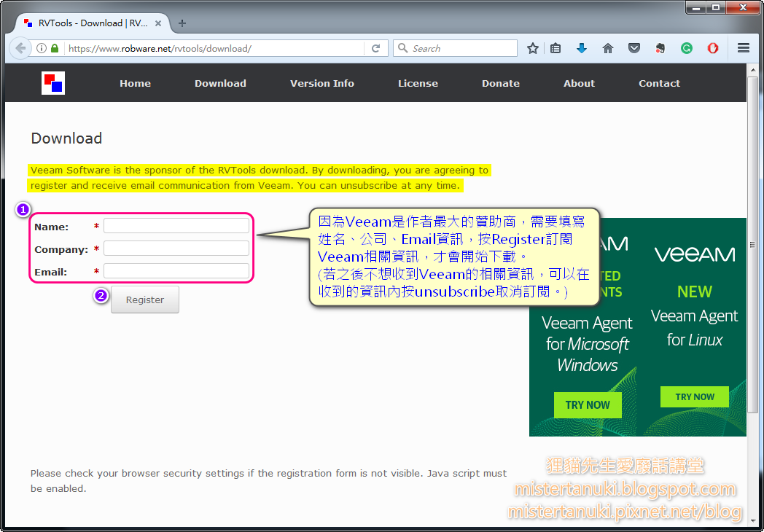This screenshot has width=764, height=532.
Task: Click TRY NOW for Veeam Agent Linux
Action: coord(694,397)
